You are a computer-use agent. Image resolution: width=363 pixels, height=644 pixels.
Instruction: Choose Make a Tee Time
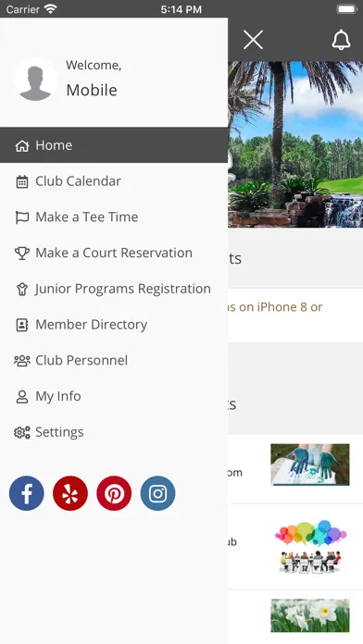coord(114,217)
